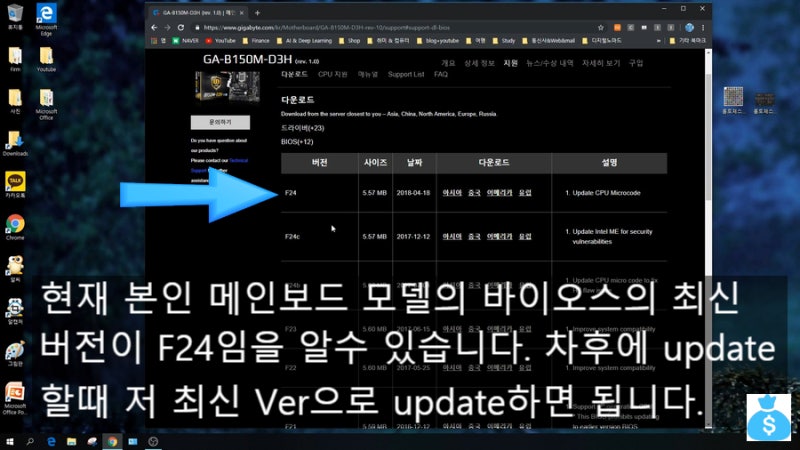The width and height of the screenshot is (800, 450).
Task: Open the Microsoft Office desktop folder
Action: point(46,105)
